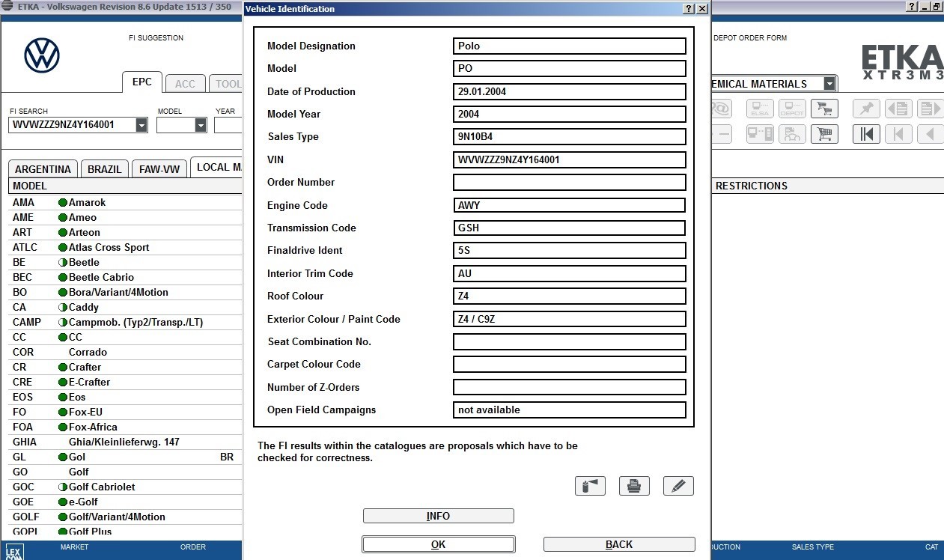Confirm with the OK button
The width and height of the screenshot is (944, 560).
tap(438, 544)
